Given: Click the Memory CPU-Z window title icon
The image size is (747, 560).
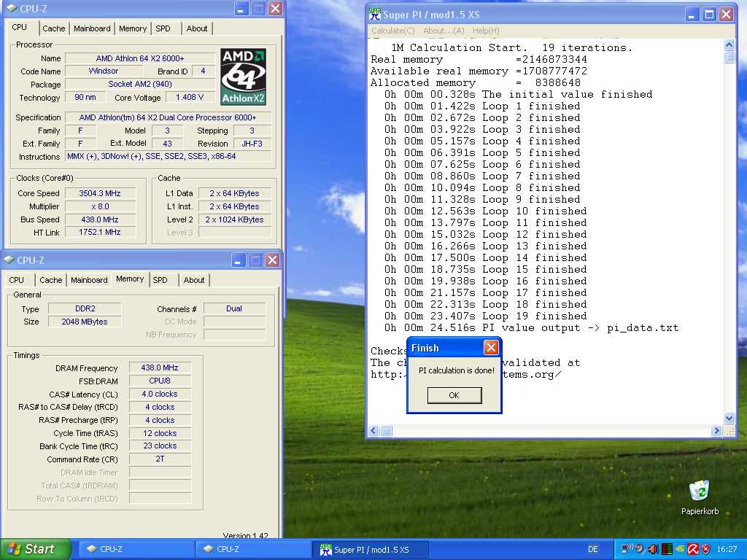Looking at the screenshot, I should 9,260.
